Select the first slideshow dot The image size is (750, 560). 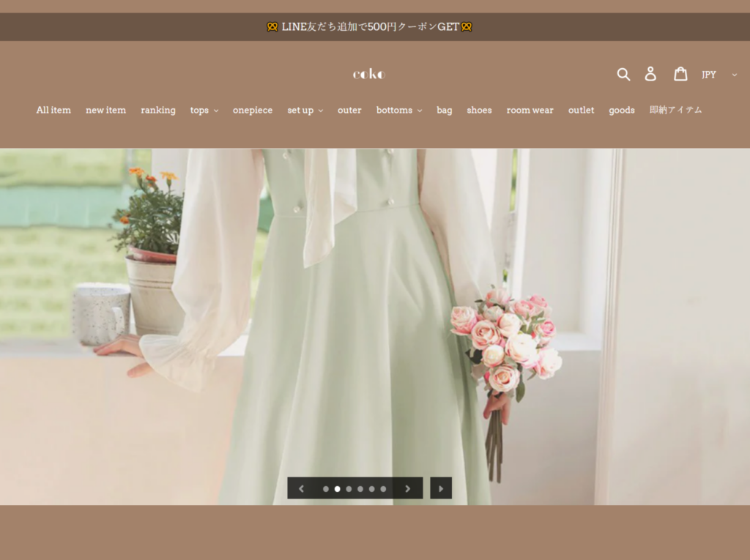click(326, 489)
